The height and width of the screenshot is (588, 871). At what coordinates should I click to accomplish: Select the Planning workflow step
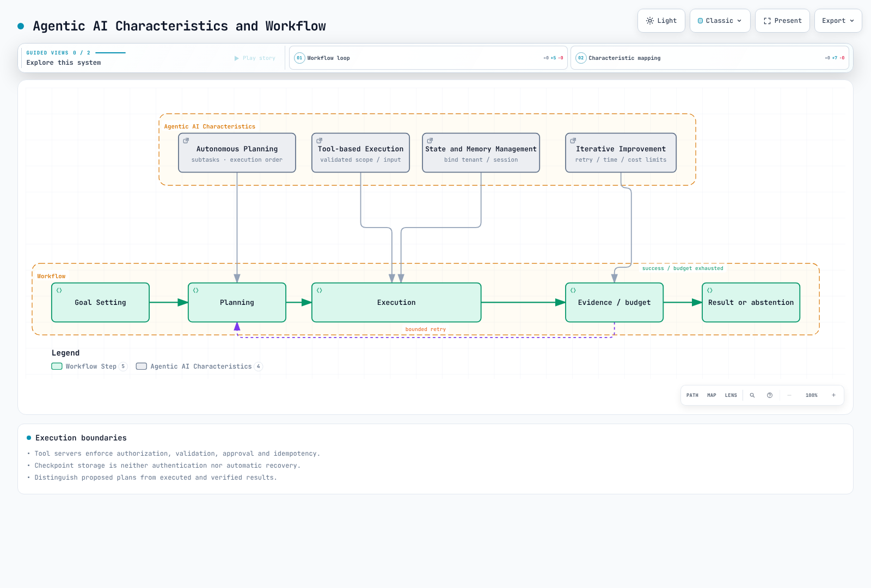[x=237, y=302]
